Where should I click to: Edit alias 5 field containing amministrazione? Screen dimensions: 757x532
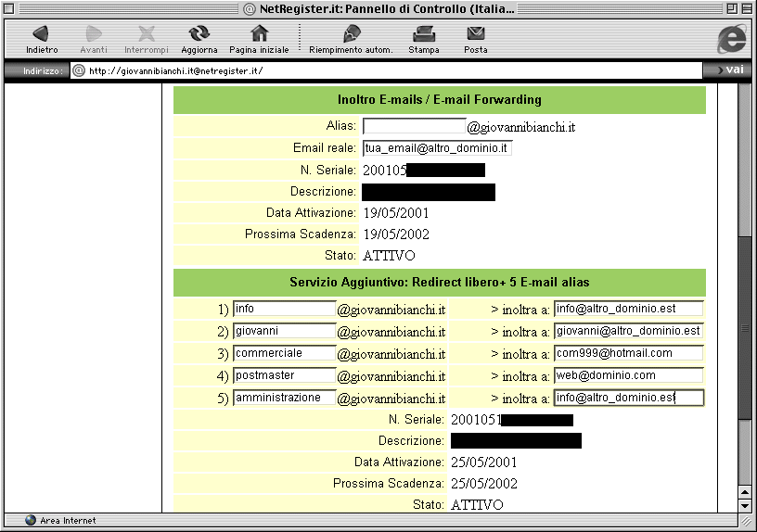[285, 398]
